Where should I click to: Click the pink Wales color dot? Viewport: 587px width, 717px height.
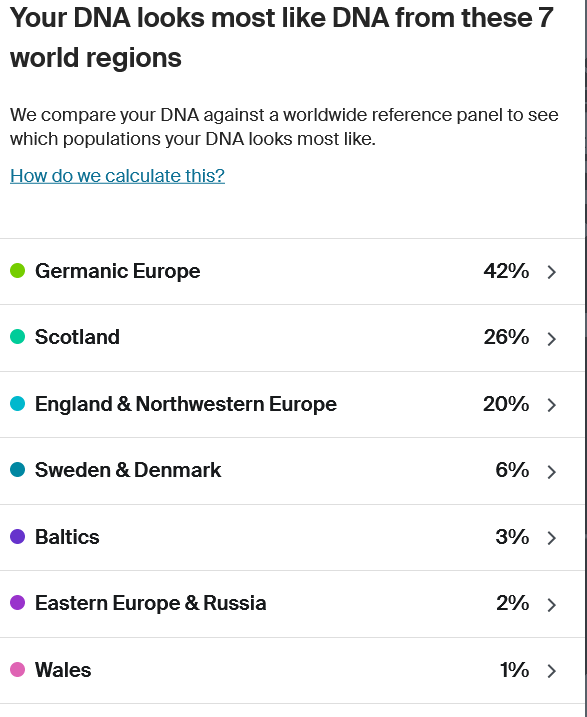tap(17, 669)
